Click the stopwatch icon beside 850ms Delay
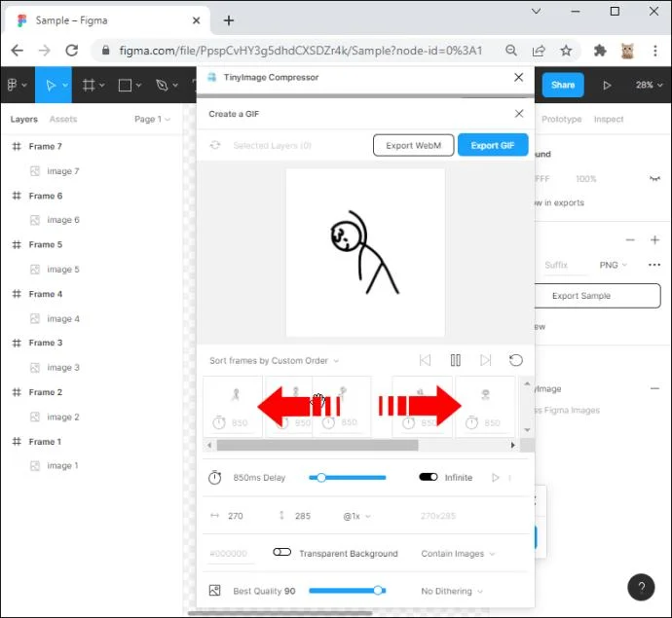 click(214, 477)
